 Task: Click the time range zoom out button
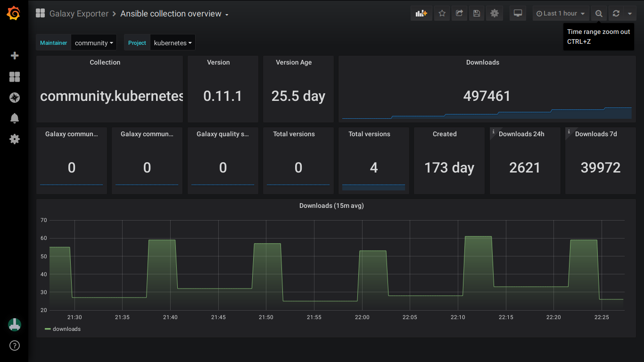(x=599, y=14)
